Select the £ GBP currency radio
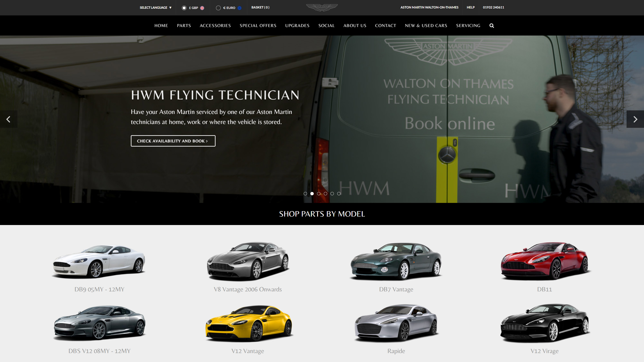Viewport: 644px width, 362px height. click(184, 8)
